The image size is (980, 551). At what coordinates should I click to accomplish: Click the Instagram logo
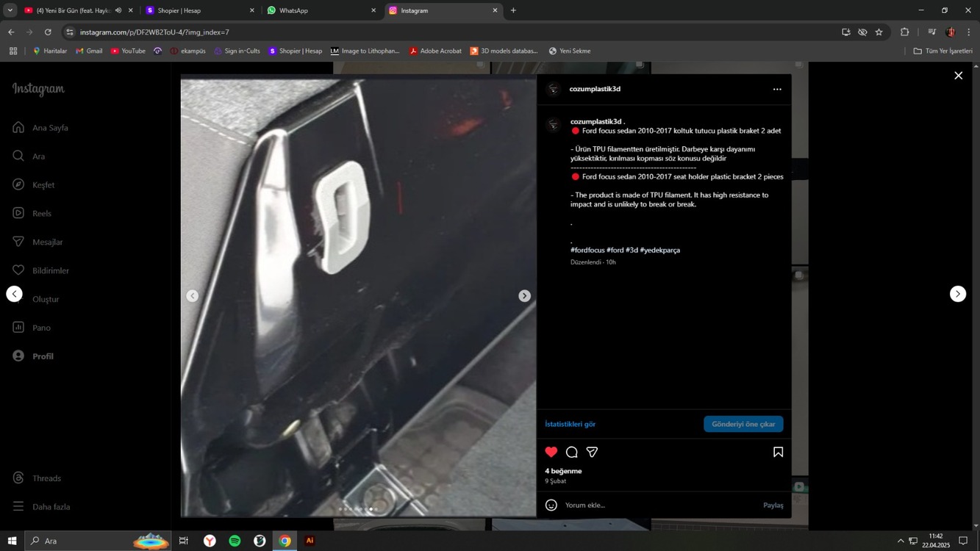click(38, 89)
